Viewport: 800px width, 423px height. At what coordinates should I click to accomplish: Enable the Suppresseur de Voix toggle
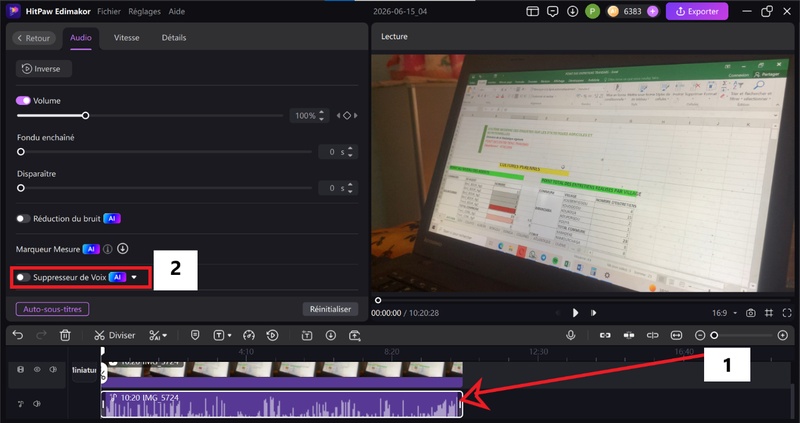pos(23,277)
